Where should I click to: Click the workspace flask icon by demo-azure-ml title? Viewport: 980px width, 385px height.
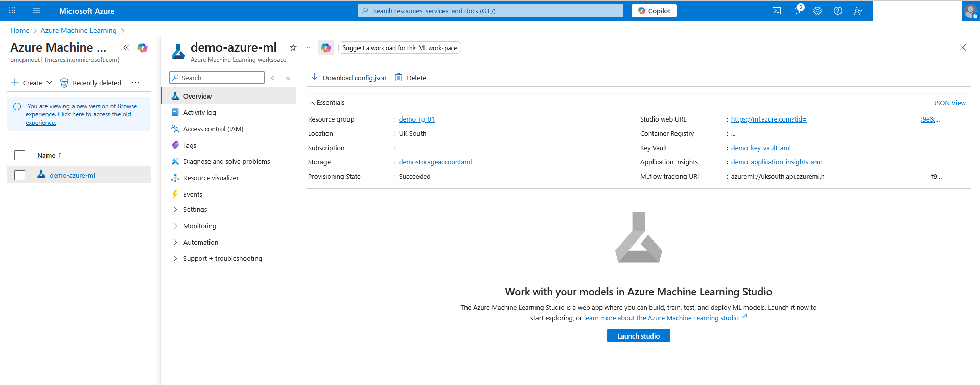tap(178, 52)
